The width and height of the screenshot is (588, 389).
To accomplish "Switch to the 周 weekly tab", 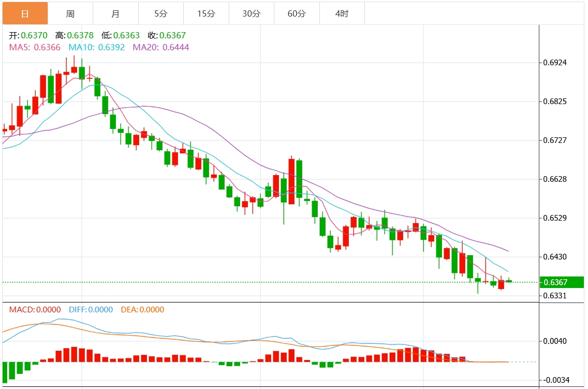I will point(70,13).
